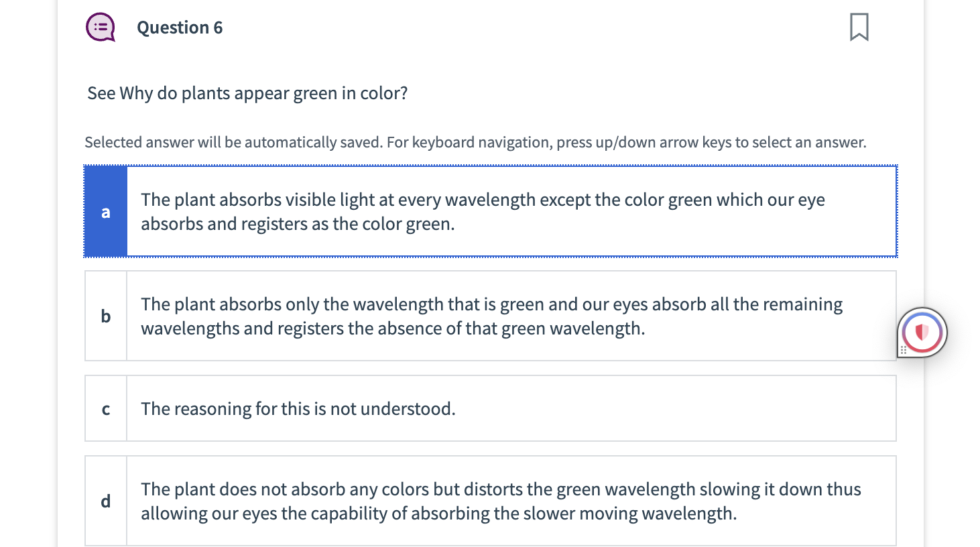Click the keyboard navigation instruction text

pyautogui.click(x=475, y=142)
